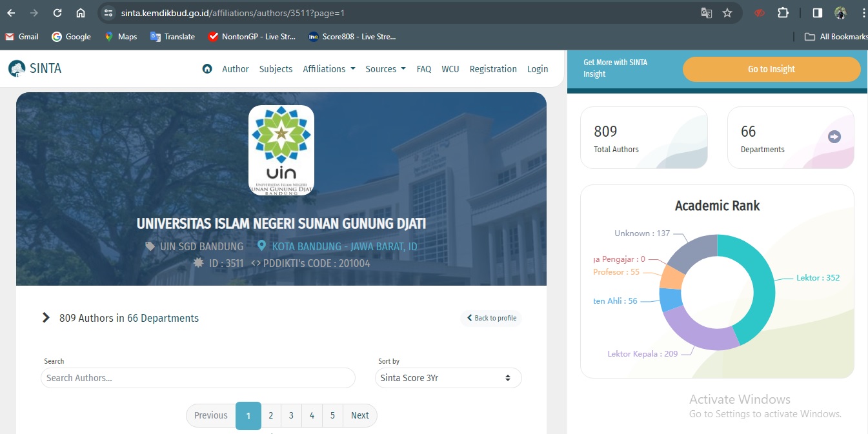The image size is (868, 434).
Task: Click the SINTA logo
Action: (x=35, y=68)
